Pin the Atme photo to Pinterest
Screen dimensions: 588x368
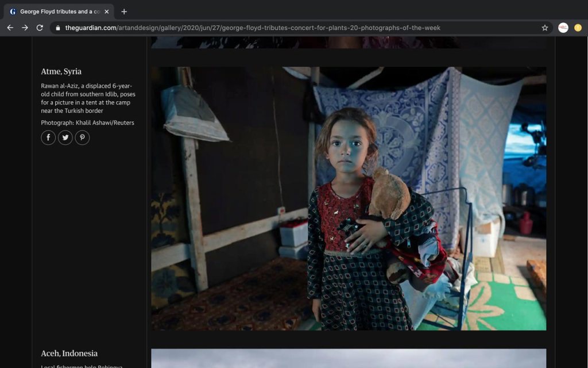tap(83, 138)
